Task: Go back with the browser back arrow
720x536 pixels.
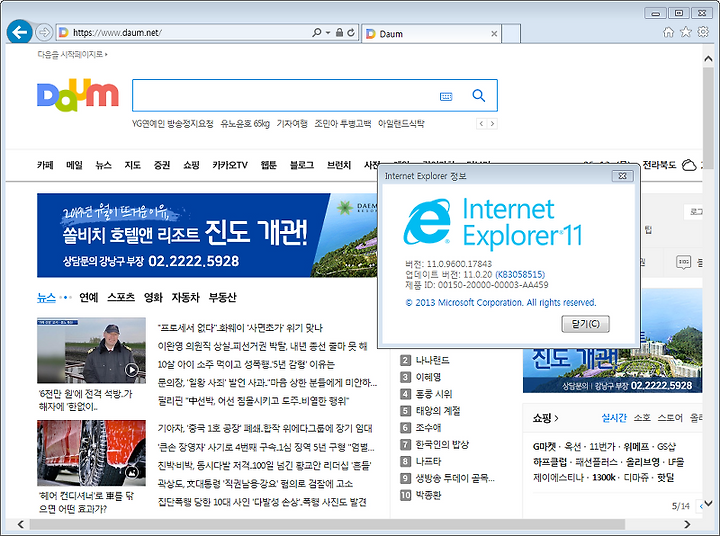Action: (x=20, y=32)
